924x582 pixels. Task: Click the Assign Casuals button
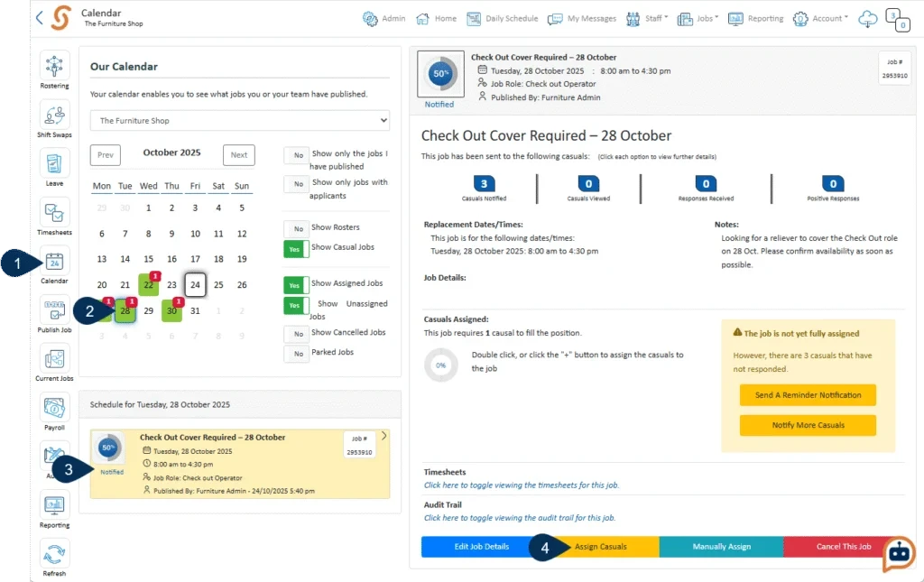pos(600,547)
